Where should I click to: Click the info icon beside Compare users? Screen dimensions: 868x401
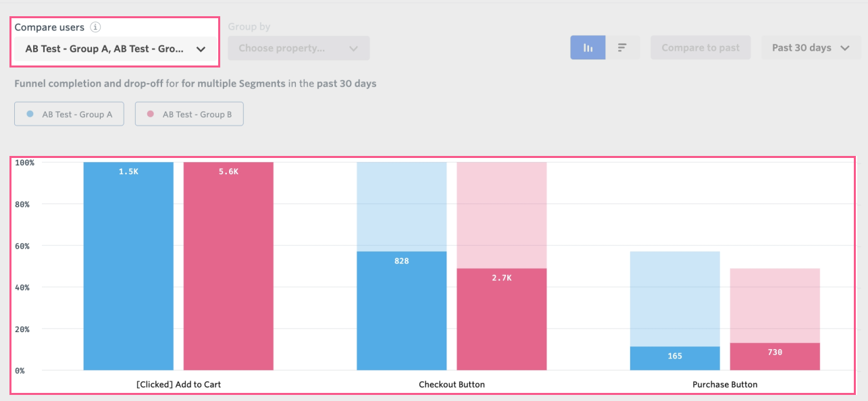click(96, 28)
